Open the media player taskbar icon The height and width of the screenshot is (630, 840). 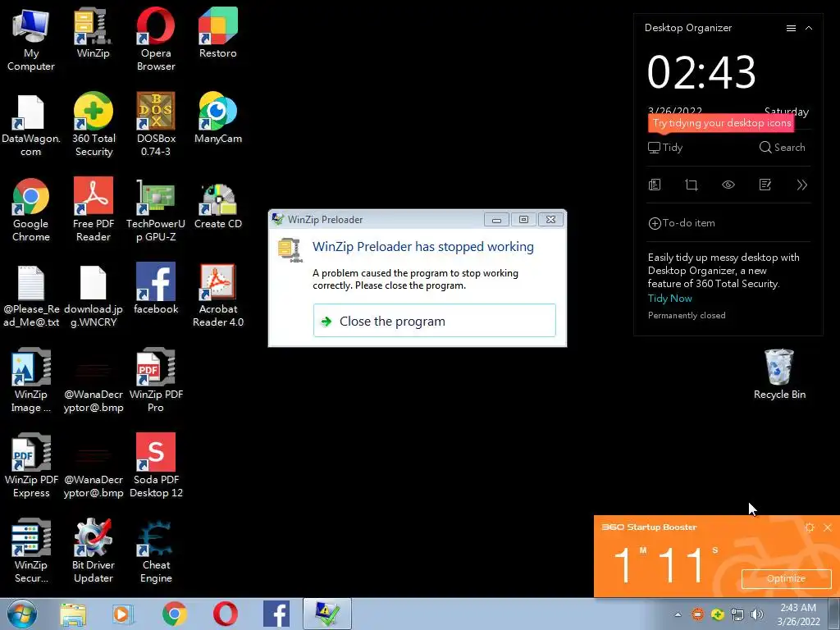pos(123,614)
